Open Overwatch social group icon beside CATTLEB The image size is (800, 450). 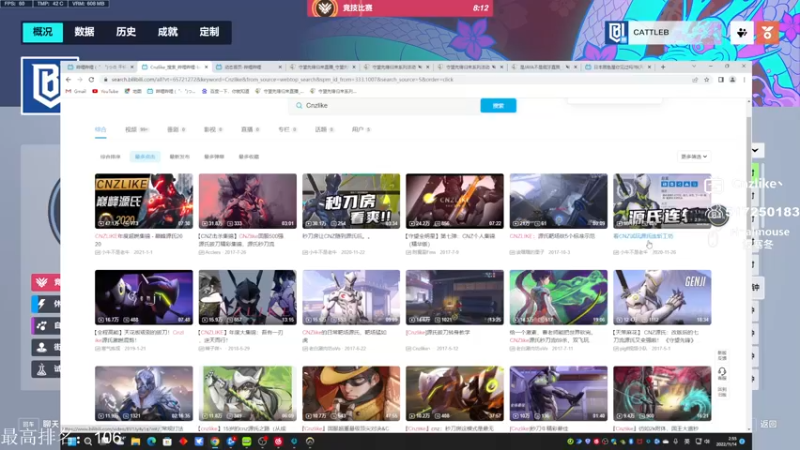[742, 33]
